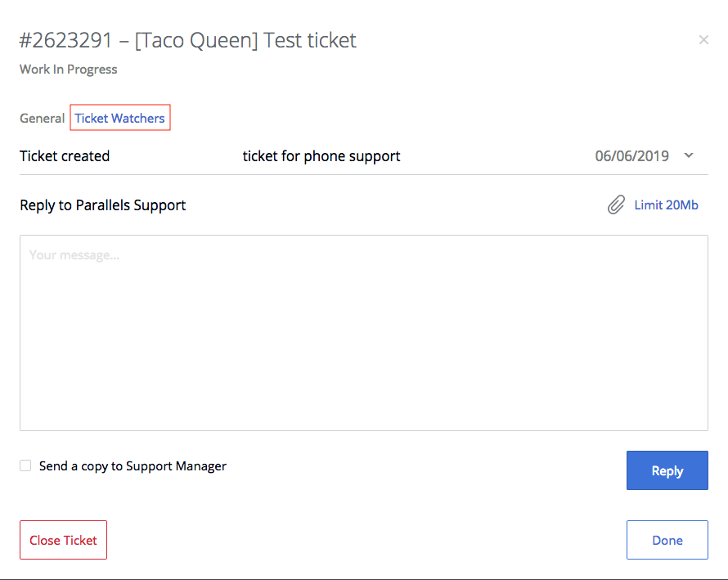Click the Work In Progress status
The image size is (728, 580).
69,70
